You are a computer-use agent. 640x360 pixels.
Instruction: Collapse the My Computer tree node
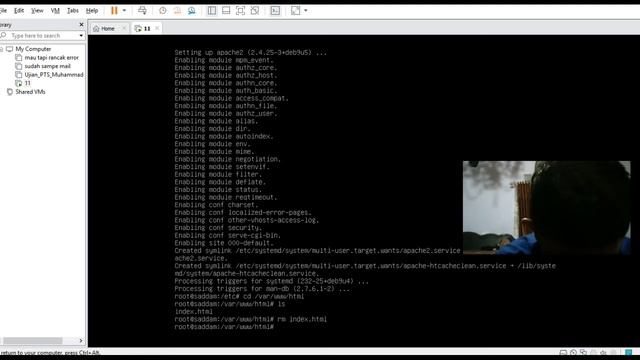pyautogui.click(x=2, y=49)
